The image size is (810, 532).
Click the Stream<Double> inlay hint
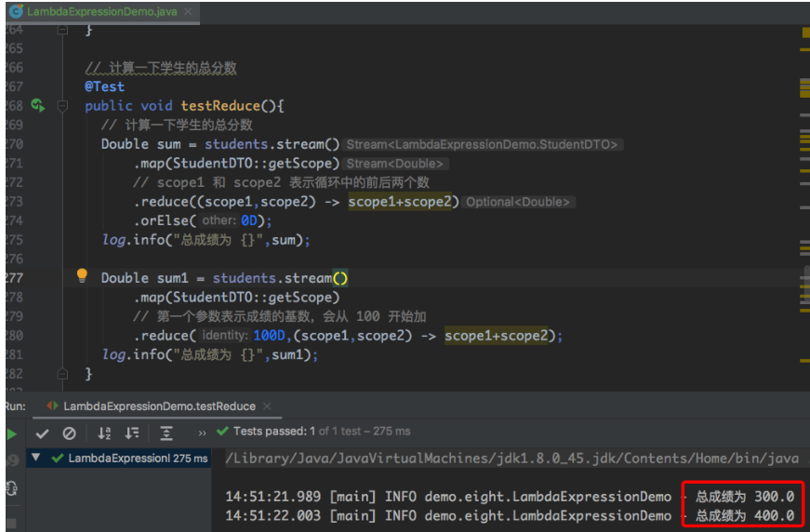point(394,164)
